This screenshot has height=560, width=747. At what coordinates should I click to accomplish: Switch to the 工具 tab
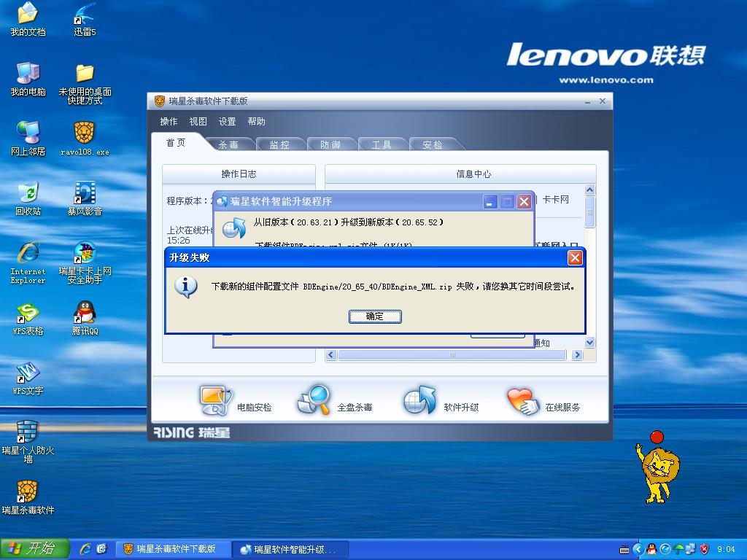382,144
